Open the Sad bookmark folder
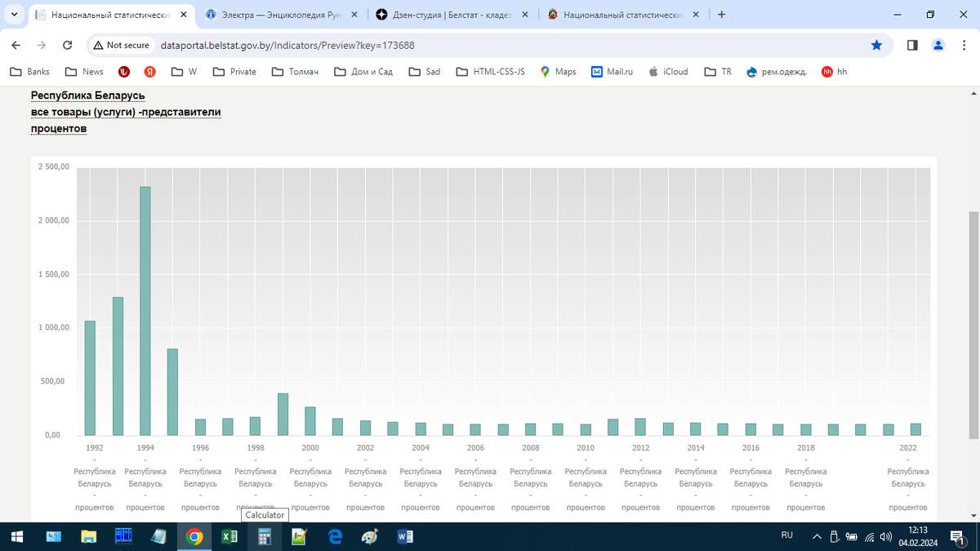Viewport: 980px width, 551px height. (x=425, y=72)
